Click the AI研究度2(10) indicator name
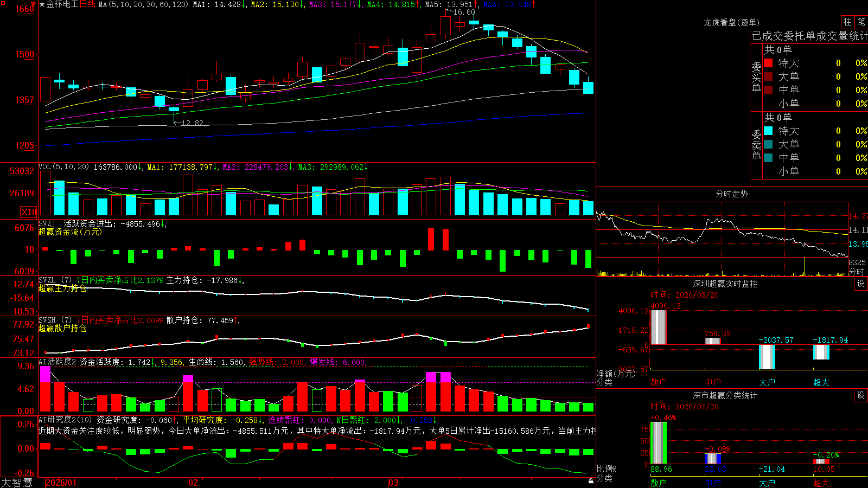Screen dimensions: 868x488 coord(65,420)
